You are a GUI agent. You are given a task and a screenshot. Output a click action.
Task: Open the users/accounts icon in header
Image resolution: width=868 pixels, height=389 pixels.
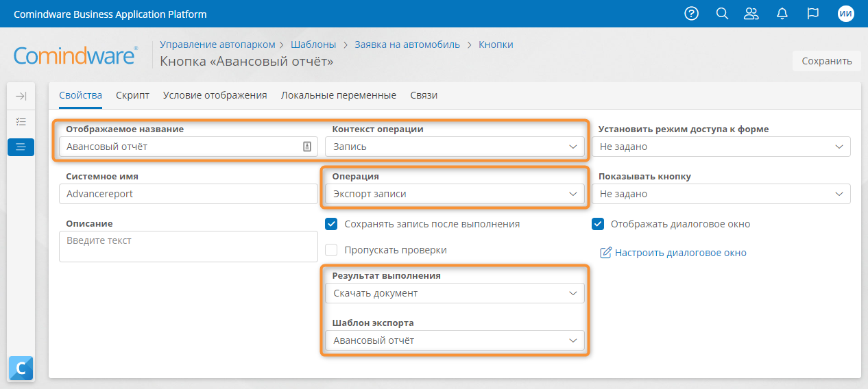(x=751, y=14)
